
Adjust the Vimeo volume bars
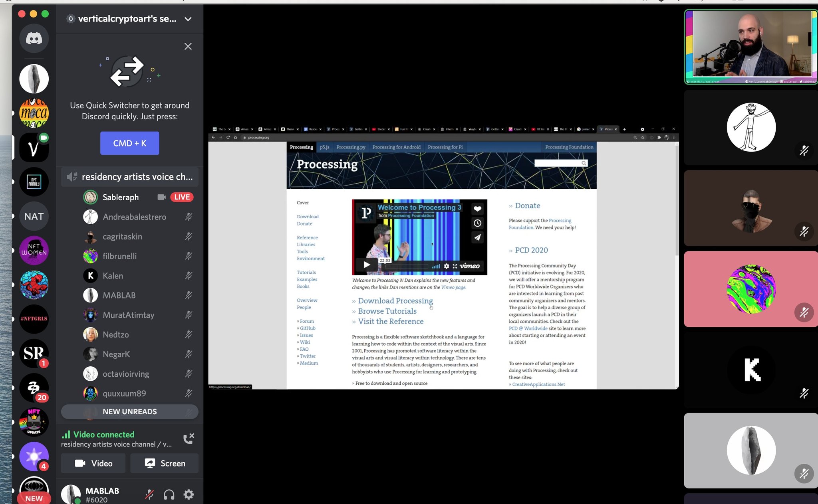[436, 266]
